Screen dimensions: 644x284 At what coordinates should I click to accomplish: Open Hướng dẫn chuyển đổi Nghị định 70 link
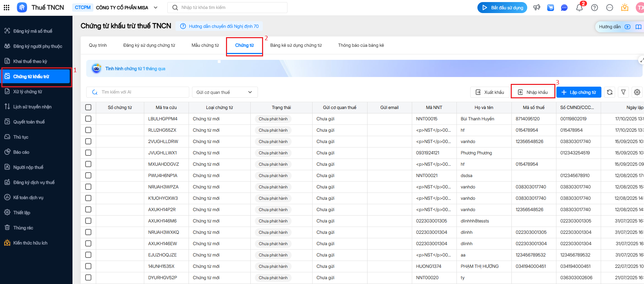coord(224,26)
